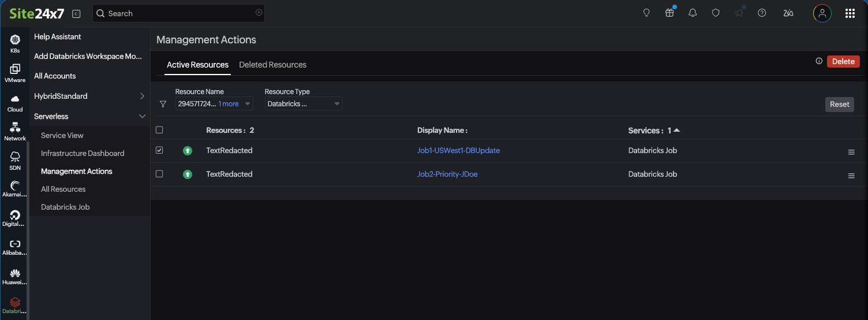
Task: Open the help question mark icon
Action: (762, 13)
